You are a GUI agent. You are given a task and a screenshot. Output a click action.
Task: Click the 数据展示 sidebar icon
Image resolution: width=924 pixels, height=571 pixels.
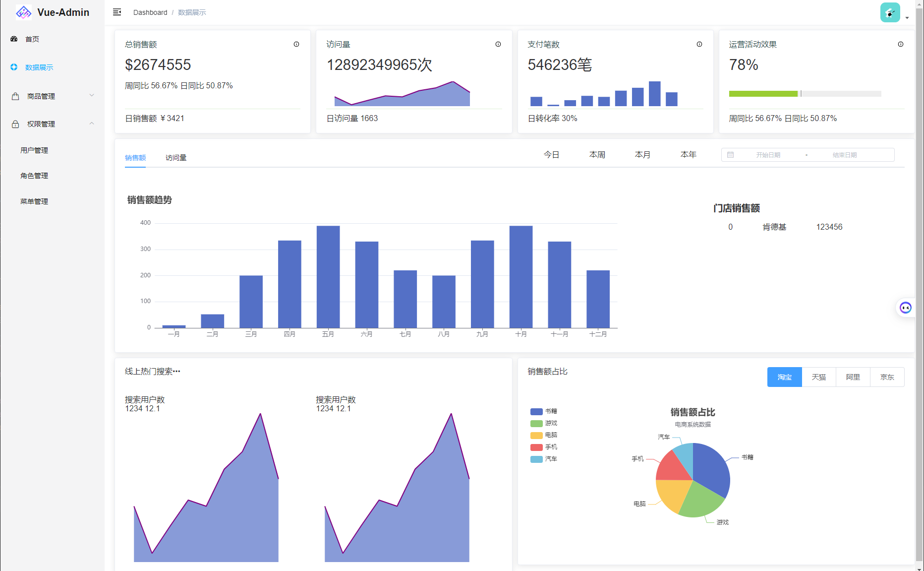pos(14,67)
